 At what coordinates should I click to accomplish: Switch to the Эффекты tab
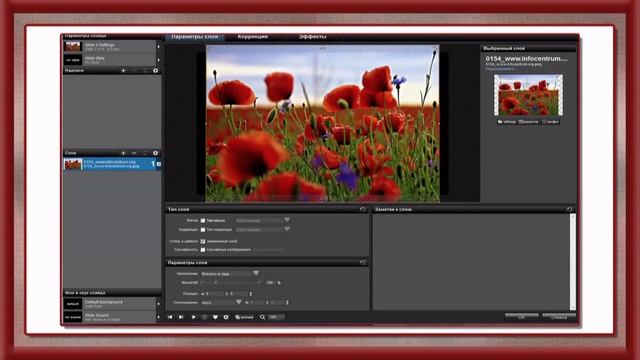pos(313,37)
